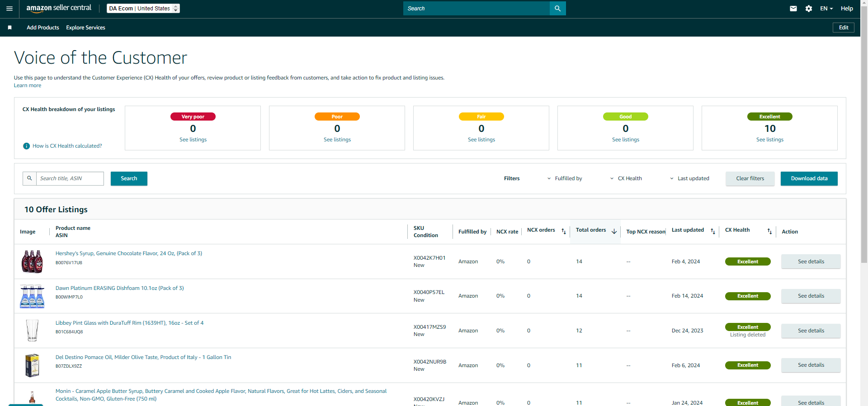Image resolution: width=868 pixels, height=406 pixels.
Task: Open Libbey Pint Glass product link
Action: coord(130,323)
